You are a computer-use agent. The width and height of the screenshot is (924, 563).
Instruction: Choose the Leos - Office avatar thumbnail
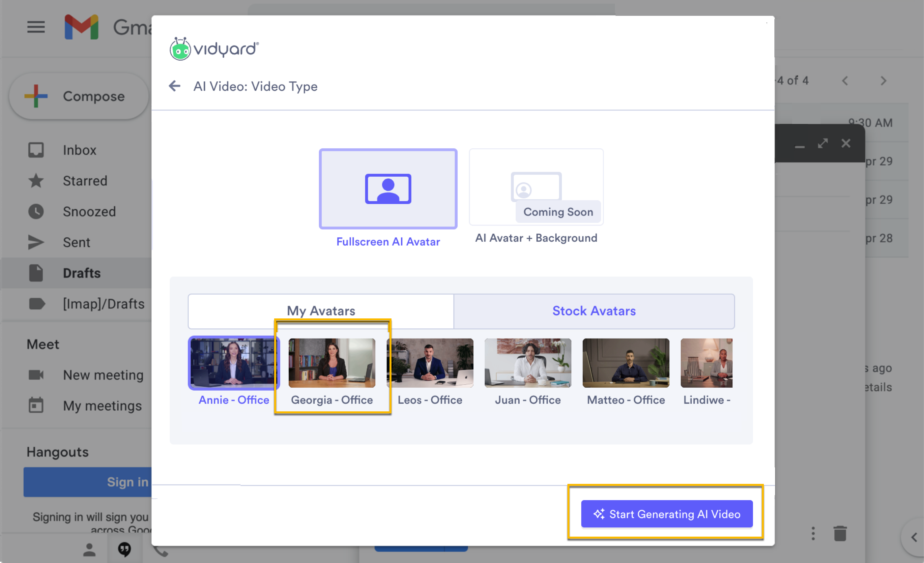pyautogui.click(x=430, y=363)
